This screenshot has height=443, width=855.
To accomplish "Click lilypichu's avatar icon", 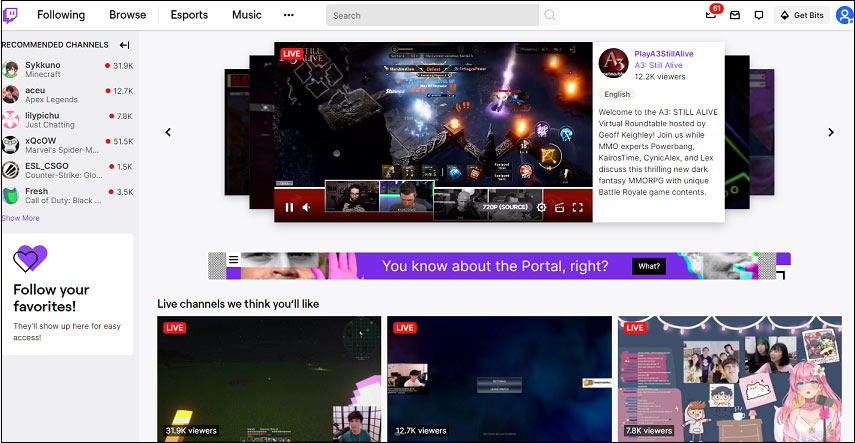I will coord(10,119).
